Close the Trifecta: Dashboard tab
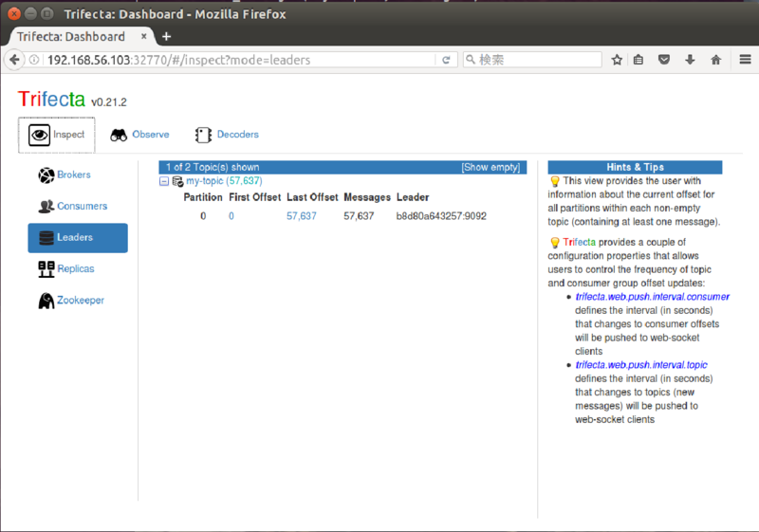Viewport: 759px width, 532px height. (x=144, y=36)
